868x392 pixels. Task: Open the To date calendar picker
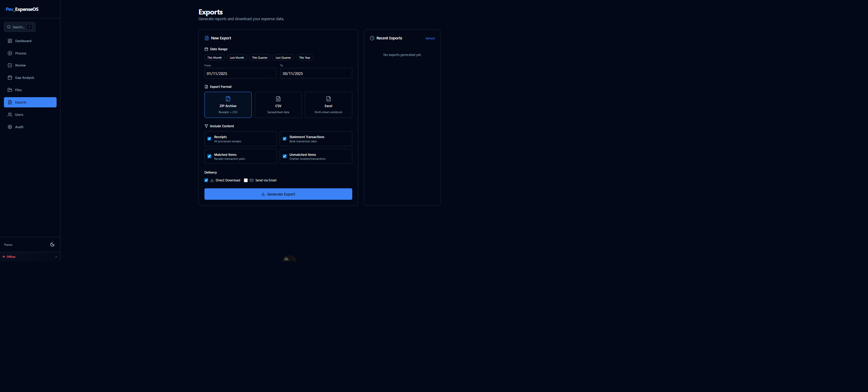click(347, 73)
